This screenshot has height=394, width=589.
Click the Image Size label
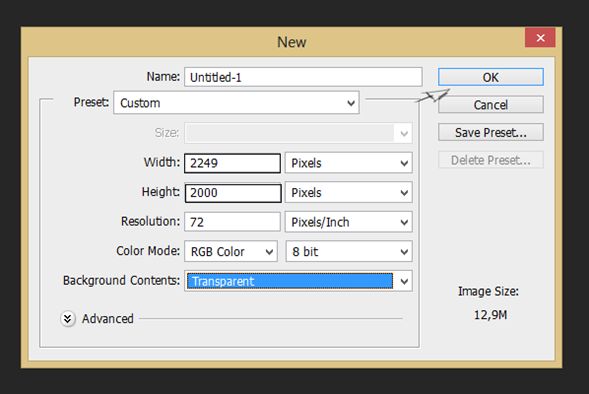[x=488, y=291]
